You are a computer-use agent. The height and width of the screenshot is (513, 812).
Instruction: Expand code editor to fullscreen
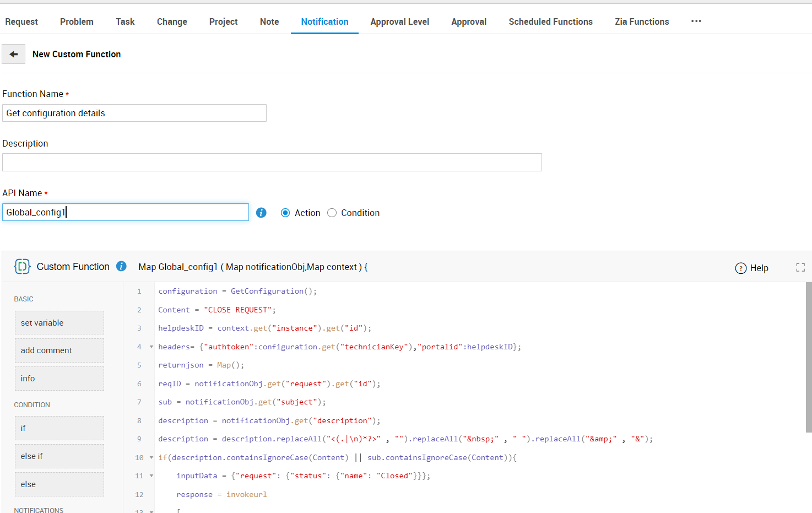pyautogui.click(x=800, y=267)
